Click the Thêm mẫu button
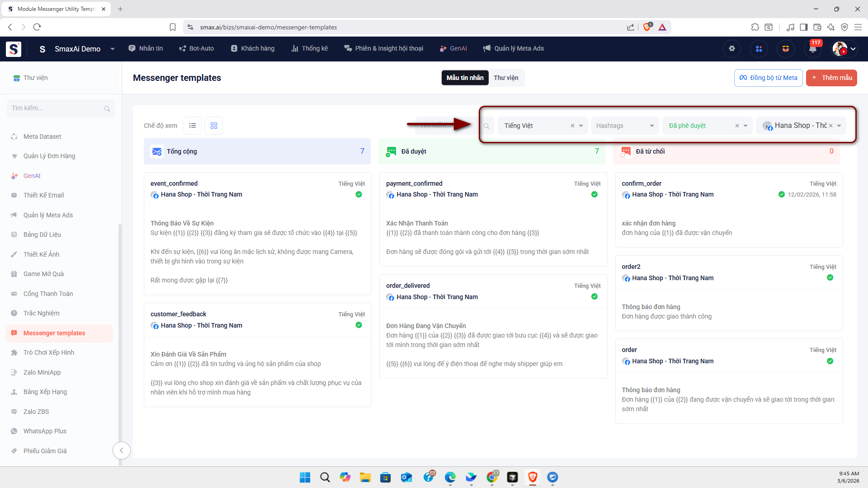The height and width of the screenshot is (488, 868). pyautogui.click(x=831, y=78)
